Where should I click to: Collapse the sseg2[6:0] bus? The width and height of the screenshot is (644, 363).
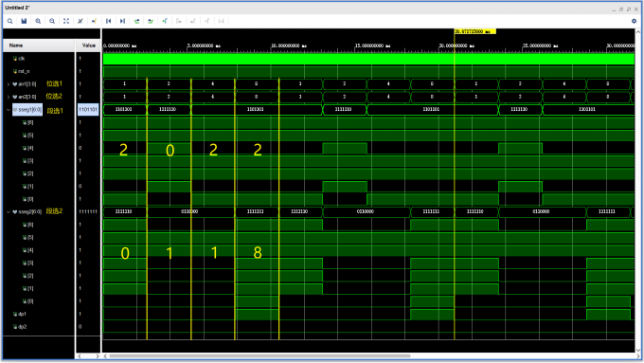(x=9, y=211)
